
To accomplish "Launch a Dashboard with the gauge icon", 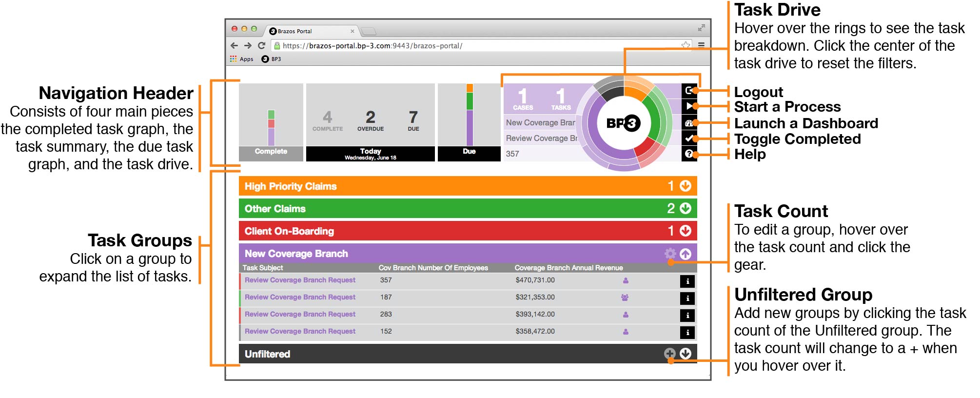I will point(688,123).
